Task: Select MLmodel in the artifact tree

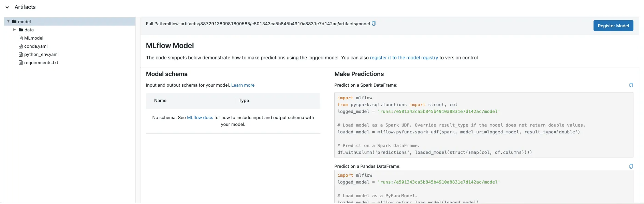Action: tap(34, 38)
